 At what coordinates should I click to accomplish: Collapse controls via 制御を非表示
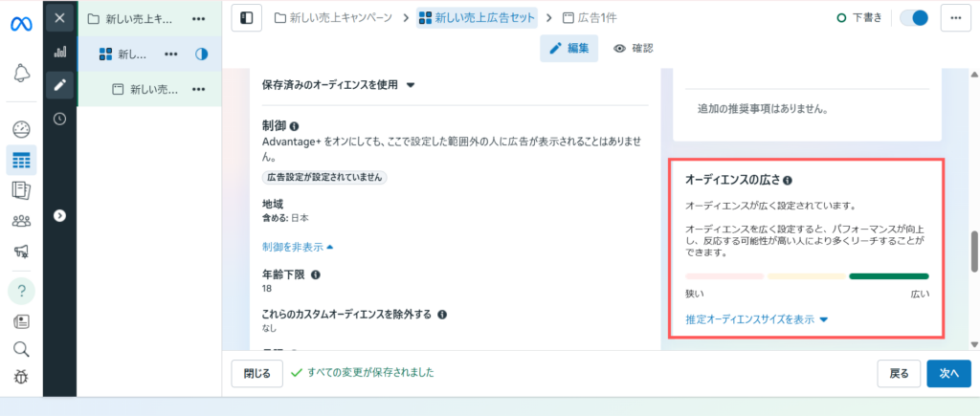(x=298, y=247)
